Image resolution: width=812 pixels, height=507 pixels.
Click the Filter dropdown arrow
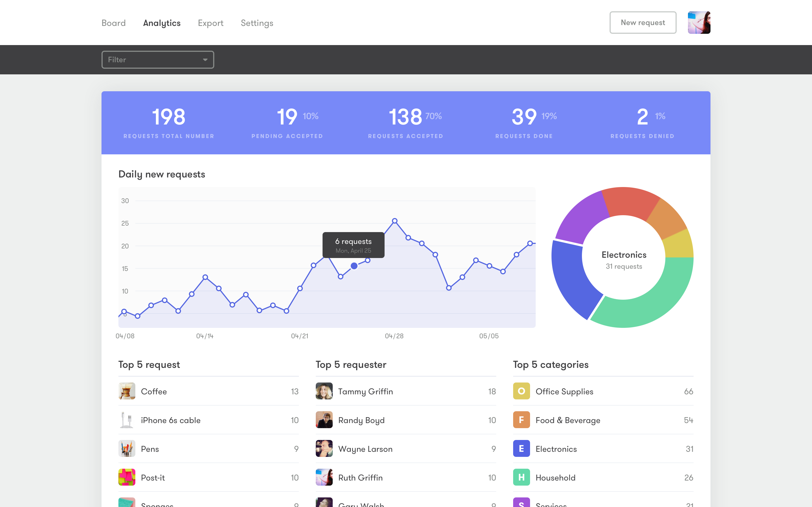205,60
